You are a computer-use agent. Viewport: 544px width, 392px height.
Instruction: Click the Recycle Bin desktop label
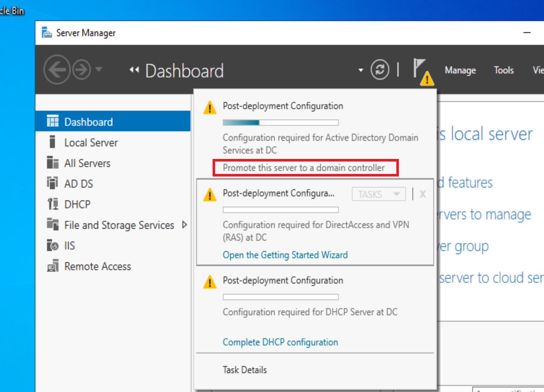[x=12, y=11]
